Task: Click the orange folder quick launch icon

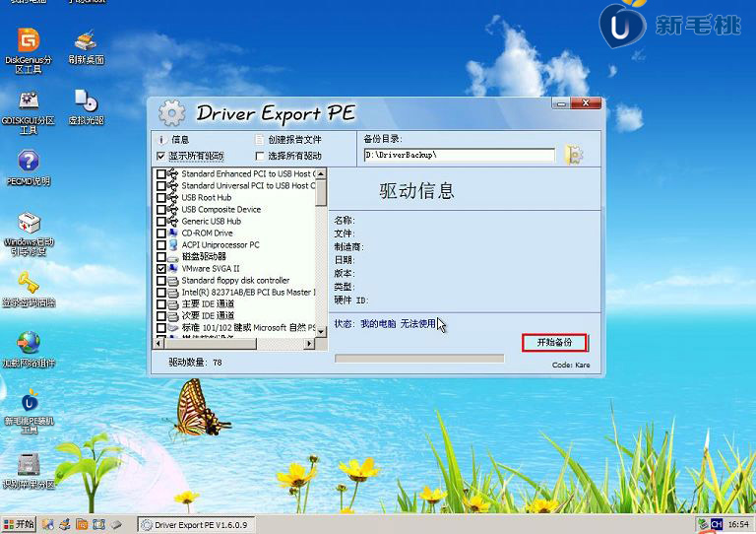Action: 82,524
